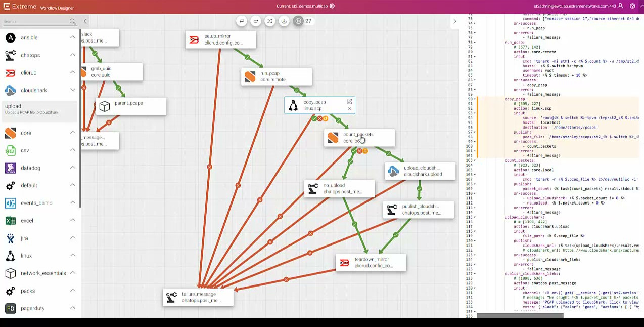
Task: Expand the packs pack chevron
Action: [73, 291]
